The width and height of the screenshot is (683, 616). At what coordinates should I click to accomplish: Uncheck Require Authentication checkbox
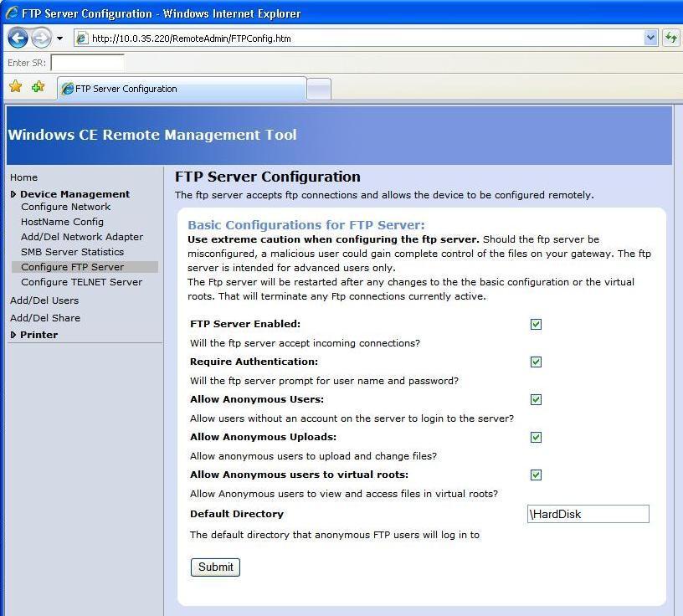(536, 362)
